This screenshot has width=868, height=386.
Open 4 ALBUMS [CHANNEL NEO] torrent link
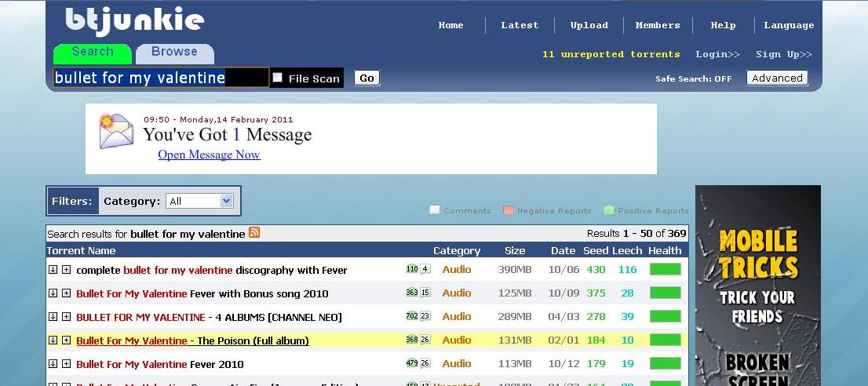point(210,318)
